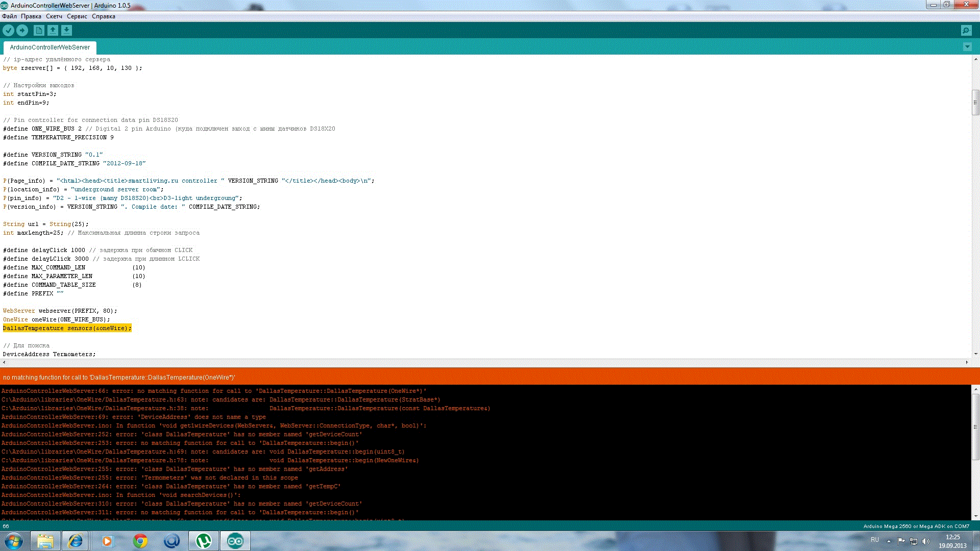Screen dimensions: 980x551
Task: Show hidden system tray icons arrow
Action: pos(889,541)
